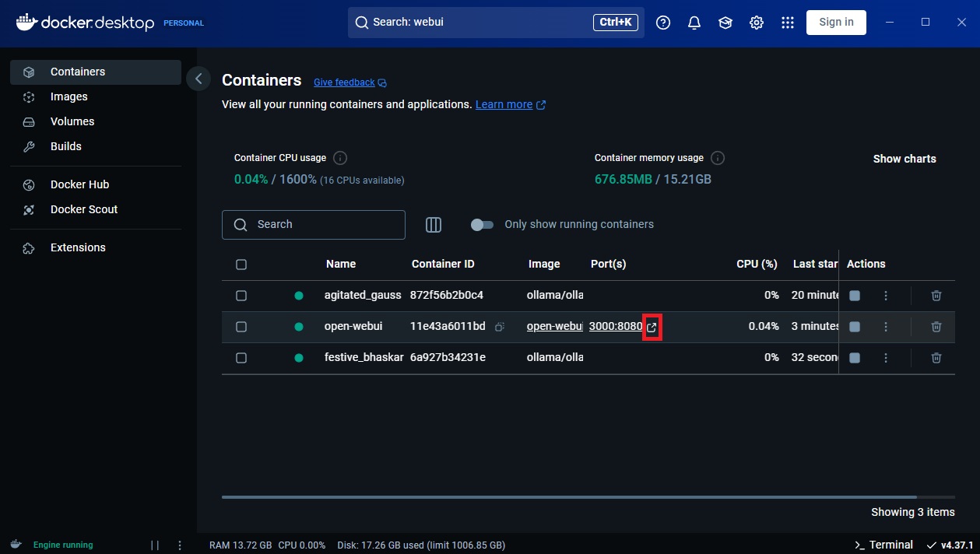Click the Port(s) column header
The height and width of the screenshot is (554, 980).
(x=609, y=265)
